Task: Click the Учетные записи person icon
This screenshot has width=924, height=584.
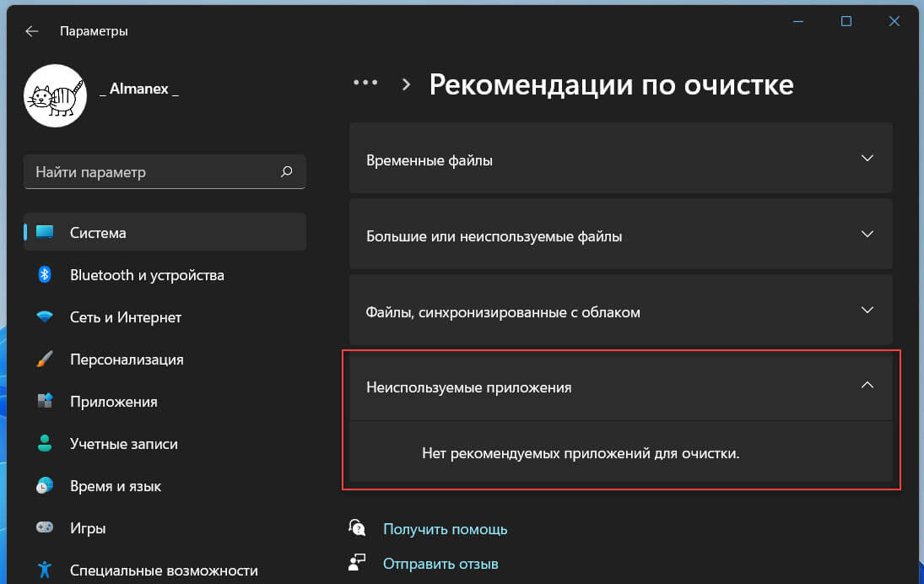Action: tap(45, 443)
